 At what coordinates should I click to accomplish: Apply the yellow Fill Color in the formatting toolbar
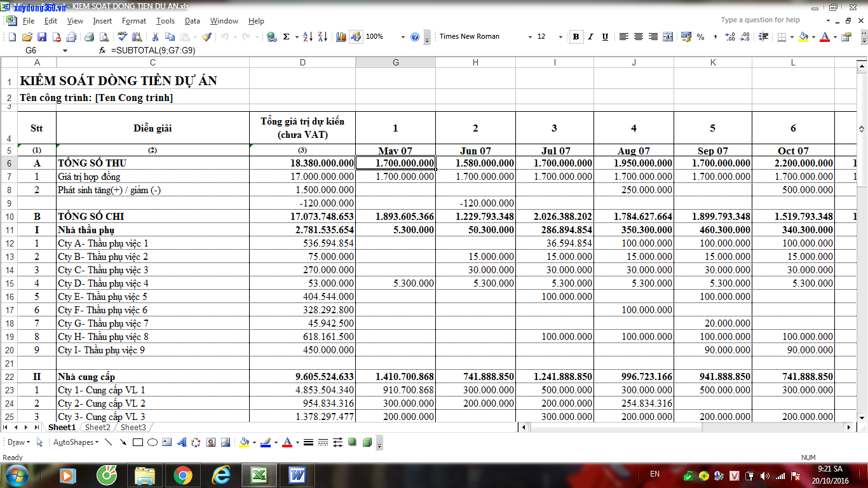803,37
